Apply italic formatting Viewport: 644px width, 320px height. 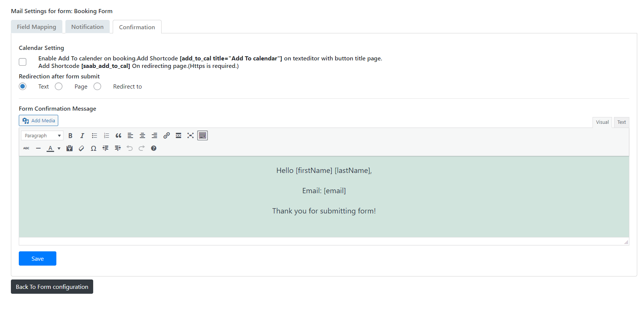(x=82, y=136)
